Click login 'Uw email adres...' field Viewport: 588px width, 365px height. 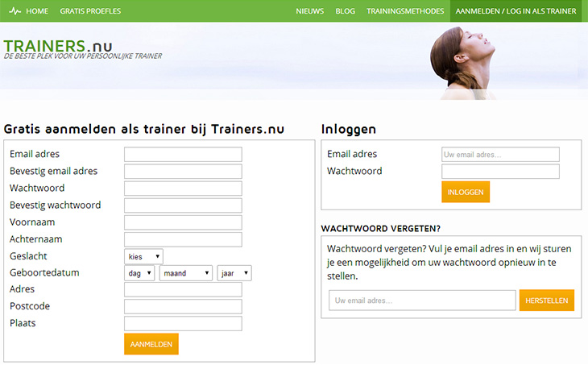point(500,154)
